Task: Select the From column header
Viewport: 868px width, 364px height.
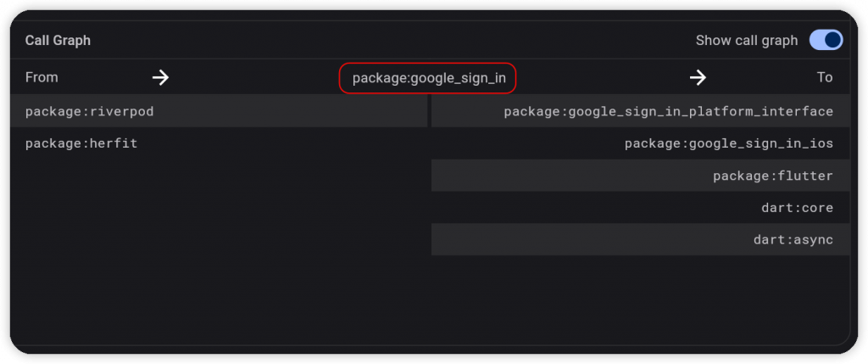Action: click(x=42, y=77)
